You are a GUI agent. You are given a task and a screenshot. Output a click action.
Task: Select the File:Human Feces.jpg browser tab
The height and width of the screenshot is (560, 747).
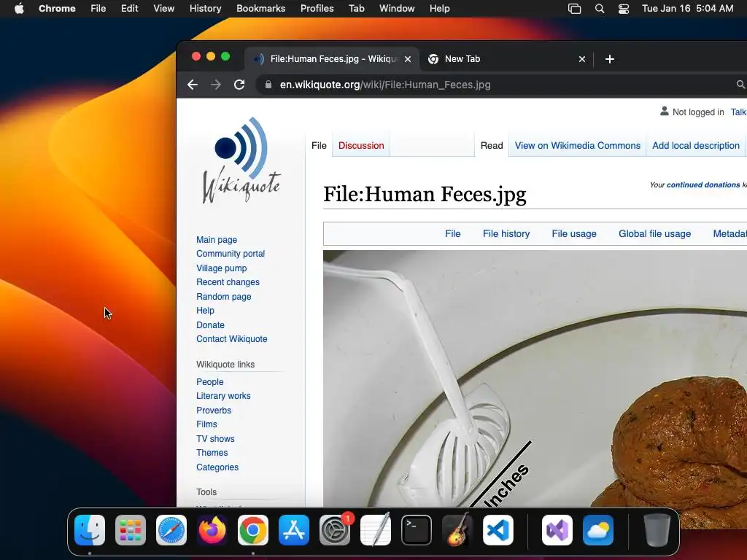pos(332,59)
